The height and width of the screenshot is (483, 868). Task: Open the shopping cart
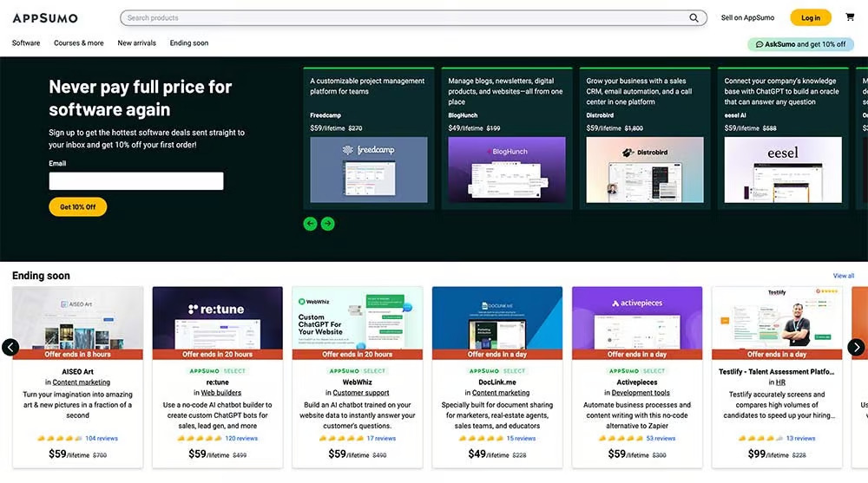tap(850, 17)
